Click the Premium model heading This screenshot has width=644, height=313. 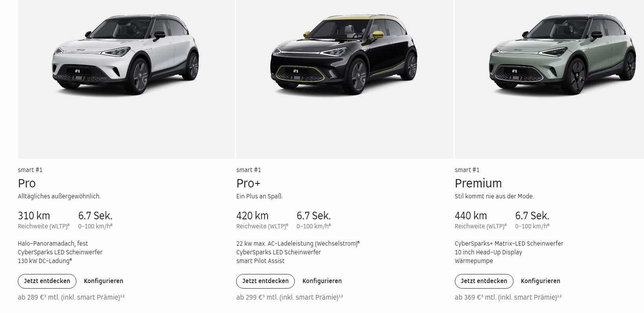pos(478,183)
